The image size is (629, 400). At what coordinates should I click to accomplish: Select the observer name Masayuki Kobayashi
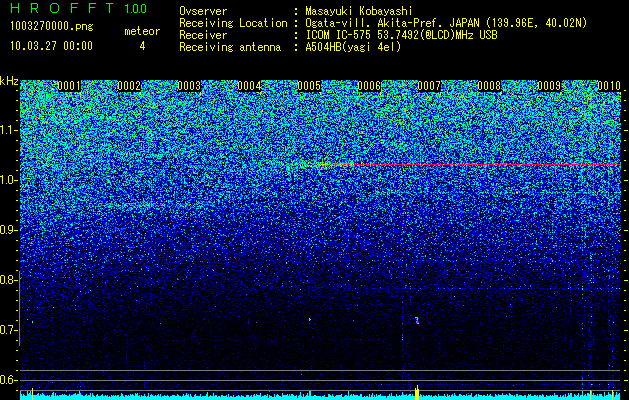point(359,11)
